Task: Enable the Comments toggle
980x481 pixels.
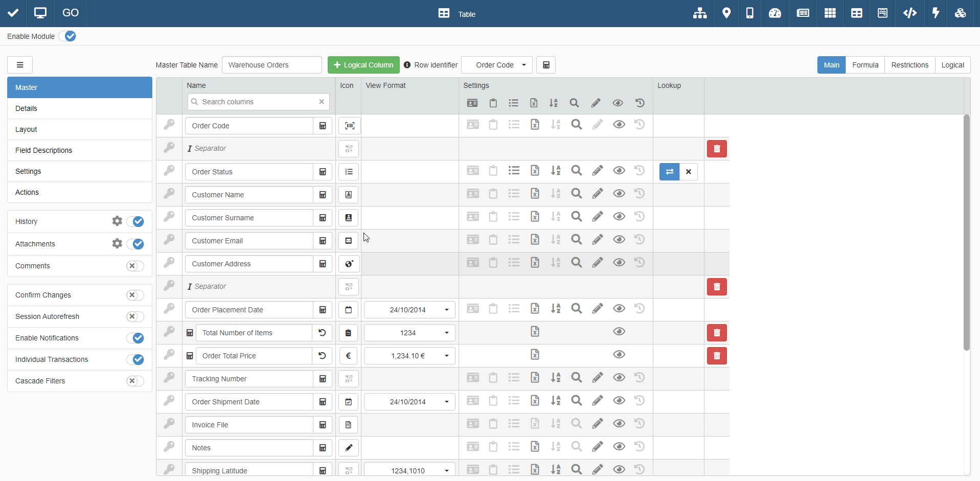Action: [x=135, y=266]
